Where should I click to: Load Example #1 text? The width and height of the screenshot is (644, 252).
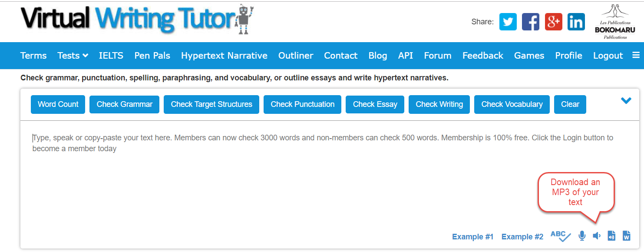[472, 236]
